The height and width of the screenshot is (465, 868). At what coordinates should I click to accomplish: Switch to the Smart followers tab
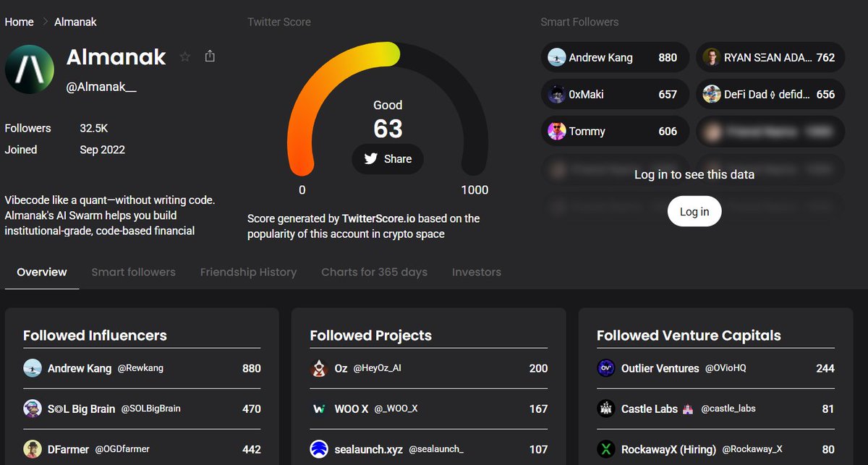click(133, 272)
